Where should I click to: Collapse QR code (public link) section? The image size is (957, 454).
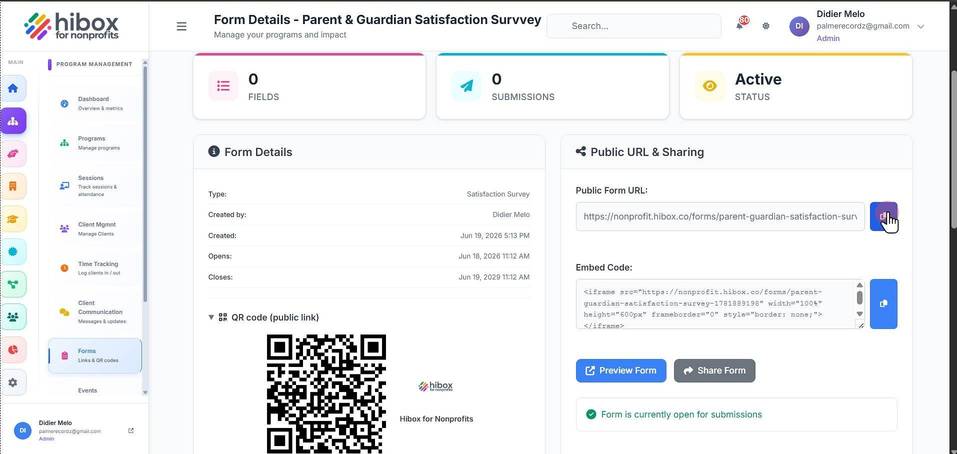264,317
